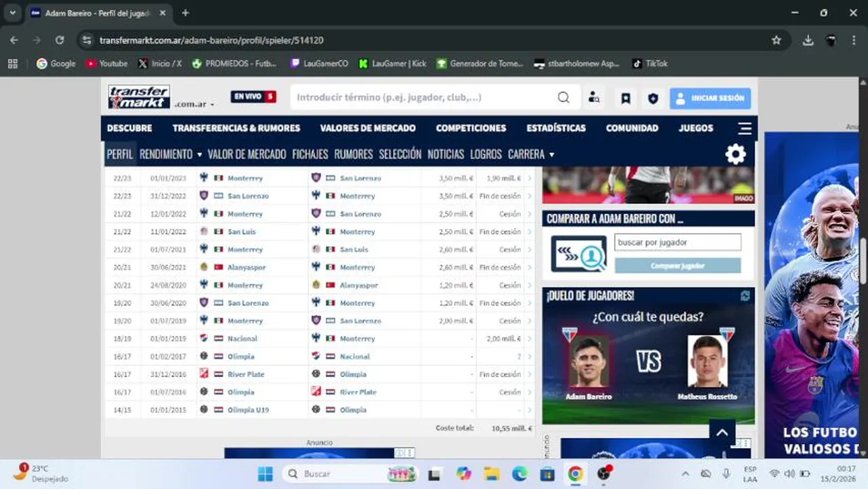Open Windows Start menu
The width and height of the screenshot is (868, 489).
266,473
